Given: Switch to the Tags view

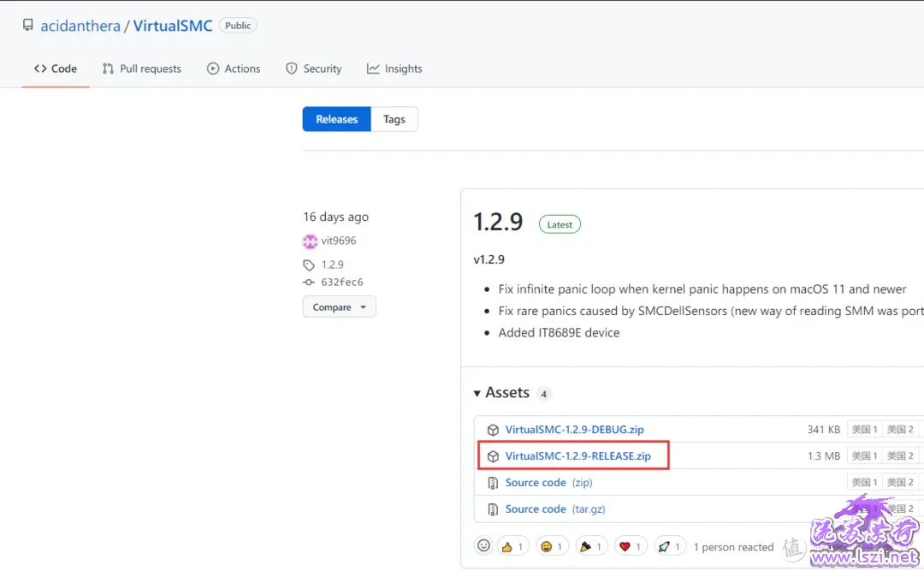Looking at the screenshot, I should [x=394, y=119].
